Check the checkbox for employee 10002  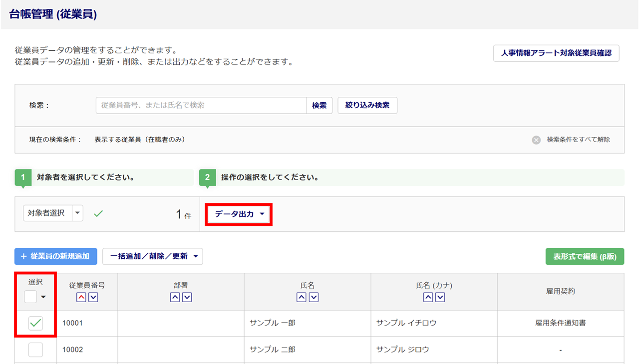[x=35, y=350]
